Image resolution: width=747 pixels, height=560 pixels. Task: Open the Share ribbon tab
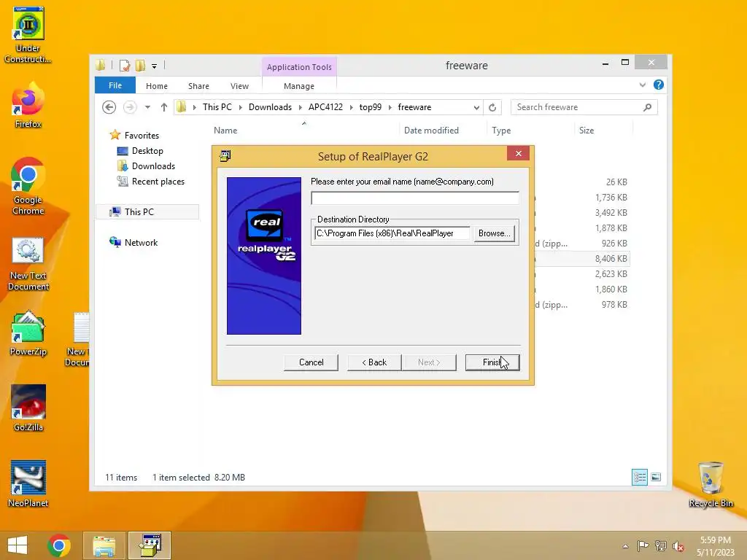pyautogui.click(x=198, y=86)
